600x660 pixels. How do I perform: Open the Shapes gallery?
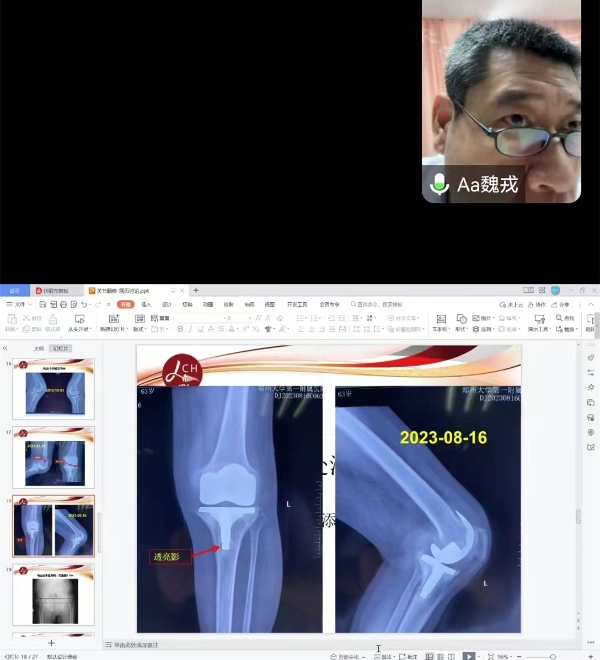click(461, 319)
